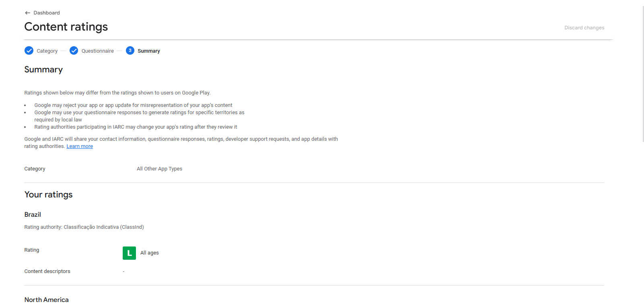
Task: Click the back arrow icon beside Dashboard
Action: [27, 13]
